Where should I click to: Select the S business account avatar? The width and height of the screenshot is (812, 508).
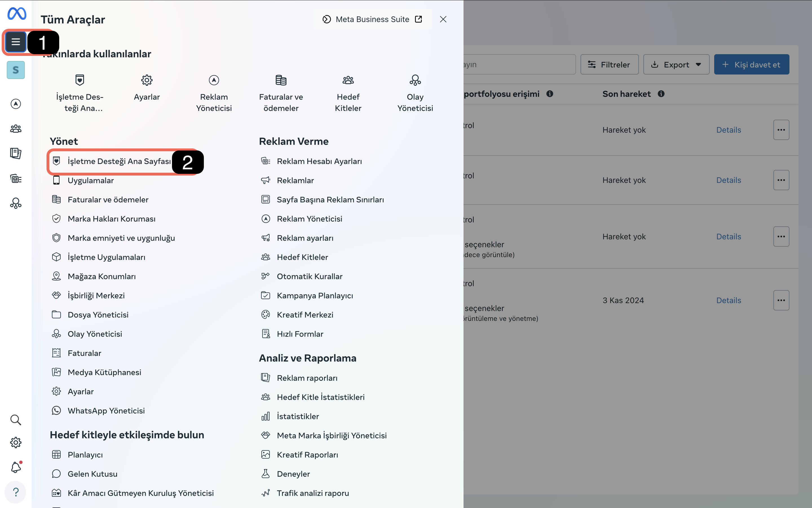(16, 70)
